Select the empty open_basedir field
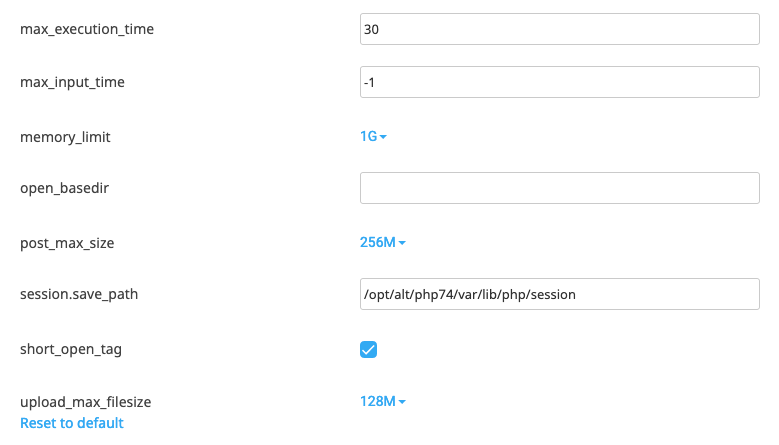Screen dimensions: 779x445 pos(560,188)
